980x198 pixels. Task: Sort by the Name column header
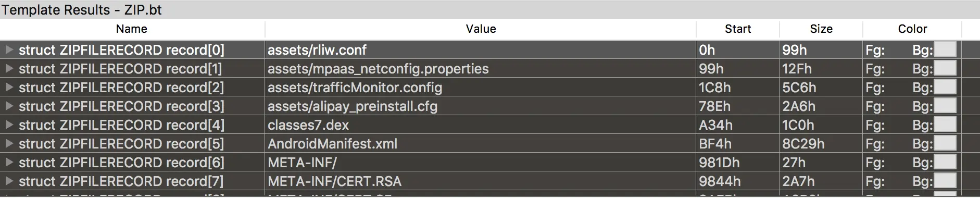[132, 29]
